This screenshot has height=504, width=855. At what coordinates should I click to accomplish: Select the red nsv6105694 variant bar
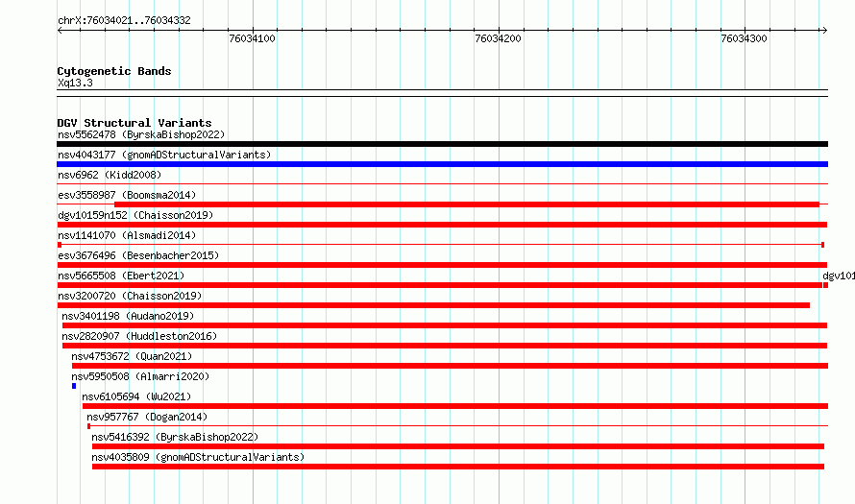455,406
